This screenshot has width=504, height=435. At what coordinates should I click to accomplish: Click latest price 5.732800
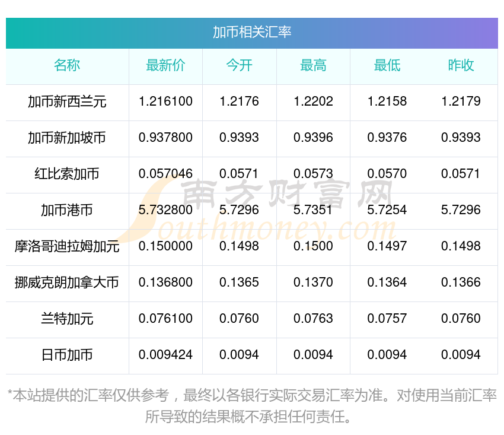click(165, 210)
